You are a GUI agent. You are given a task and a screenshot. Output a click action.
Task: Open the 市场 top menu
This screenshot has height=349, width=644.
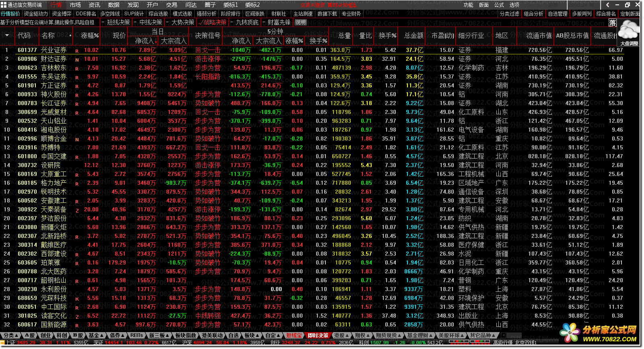tap(75, 5)
